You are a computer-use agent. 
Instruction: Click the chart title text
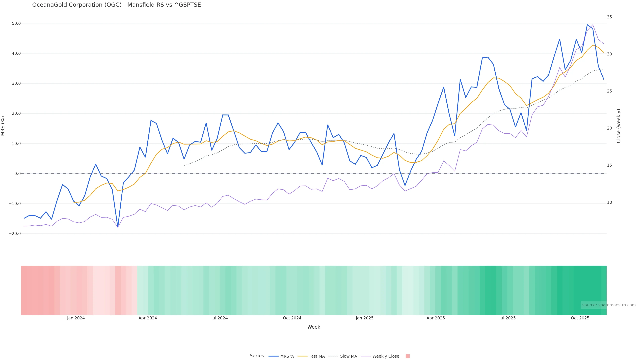pos(117,5)
